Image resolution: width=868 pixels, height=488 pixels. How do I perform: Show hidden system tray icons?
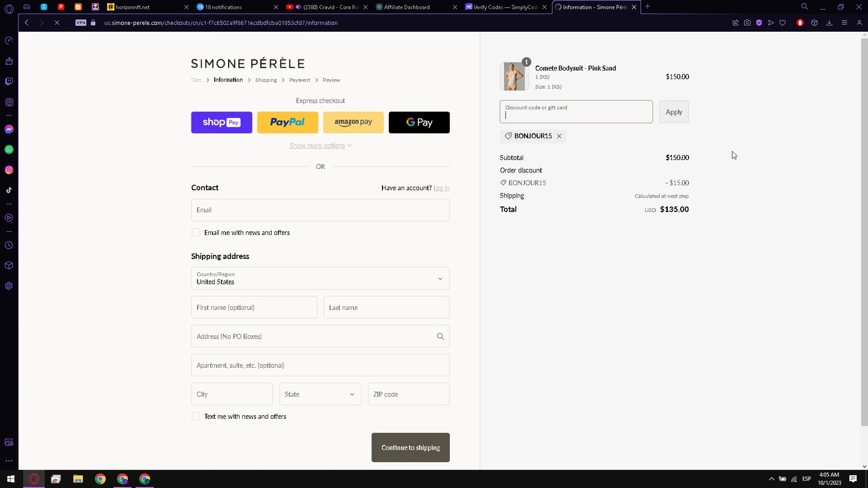point(771,479)
